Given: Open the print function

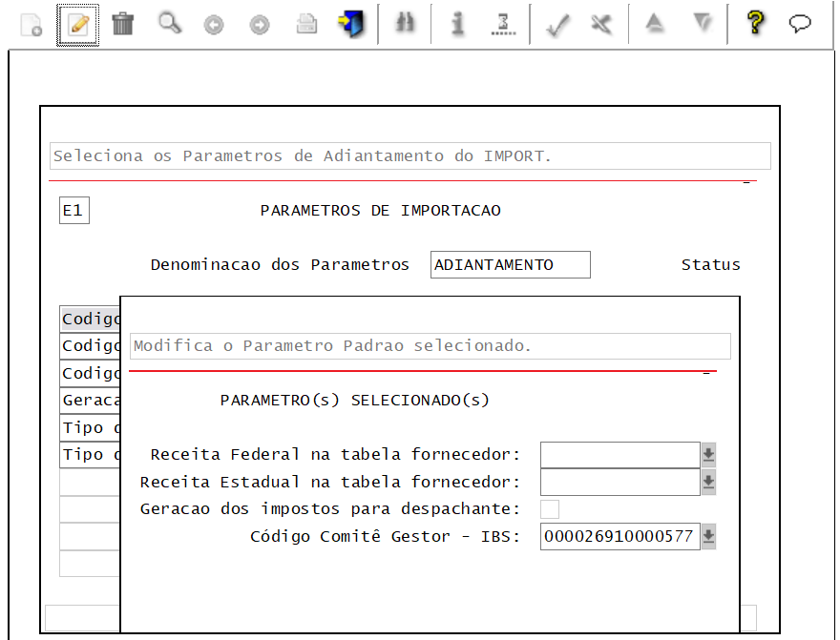Looking at the screenshot, I should click(x=306, y=24).
